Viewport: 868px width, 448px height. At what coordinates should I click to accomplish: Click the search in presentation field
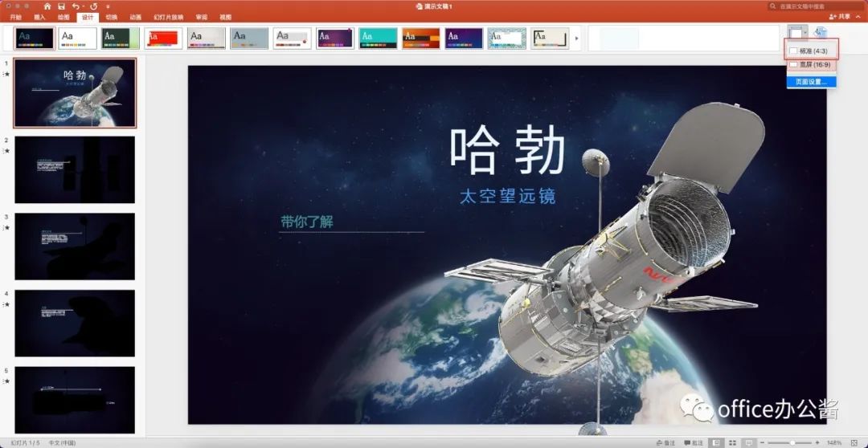tap(816, 6)
